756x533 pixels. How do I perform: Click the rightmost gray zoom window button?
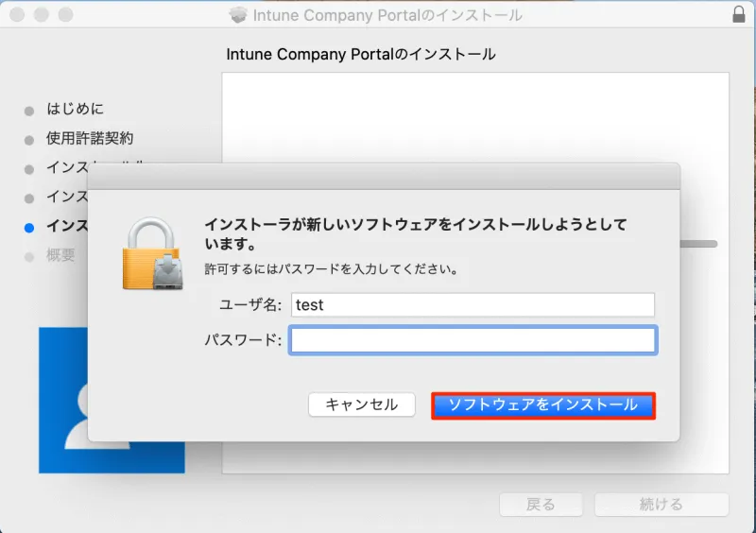tap(65, 15)
